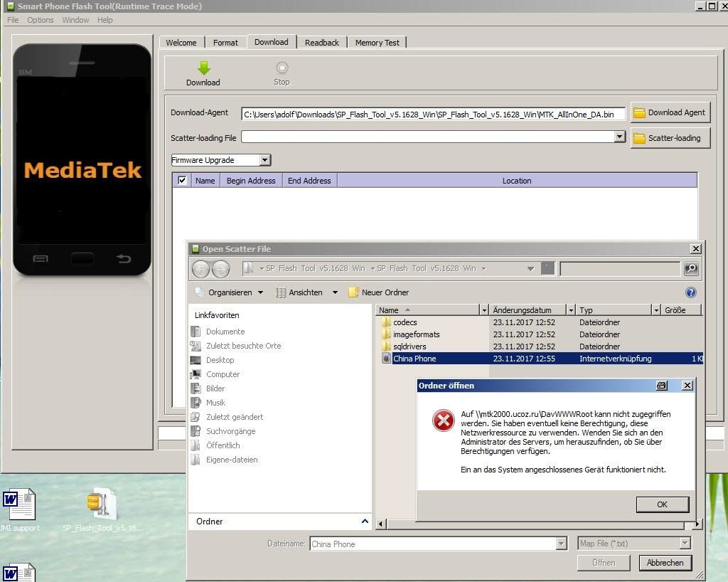Open the Word document desktop icon labeled support
The height and width of the screenshot is (582, 728).
pos(19,504)
